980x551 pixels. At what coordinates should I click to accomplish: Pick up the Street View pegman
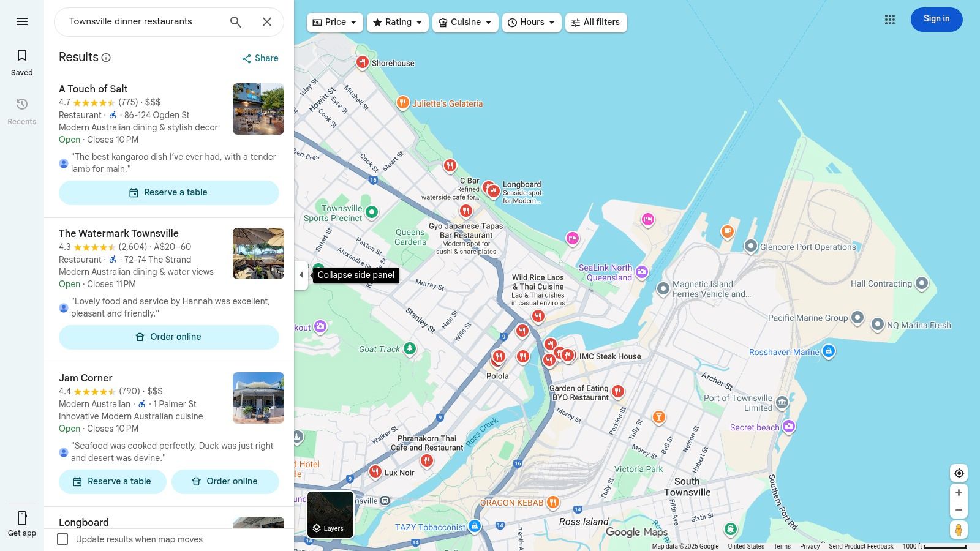(959, 530)
